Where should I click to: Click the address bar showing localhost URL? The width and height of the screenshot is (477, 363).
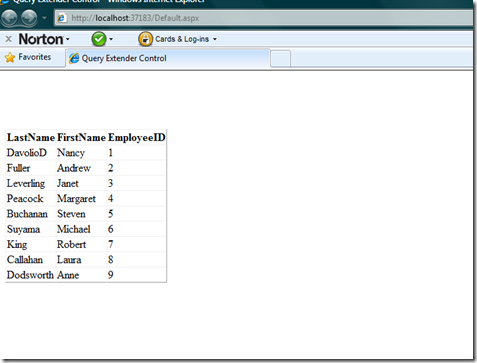pyautogui.click(x=263, y=18)
